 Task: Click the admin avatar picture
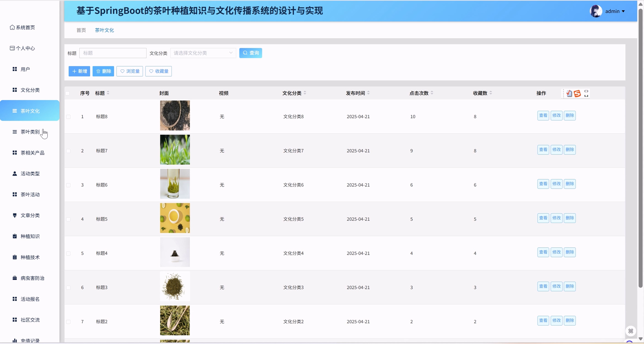[x=596, y=11]
